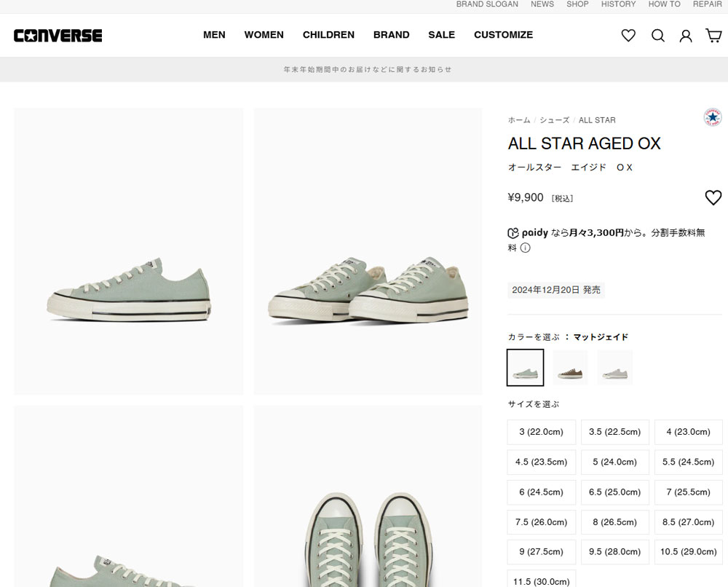Click the 2024年12月20日 発売 release date label

point(555,290)
